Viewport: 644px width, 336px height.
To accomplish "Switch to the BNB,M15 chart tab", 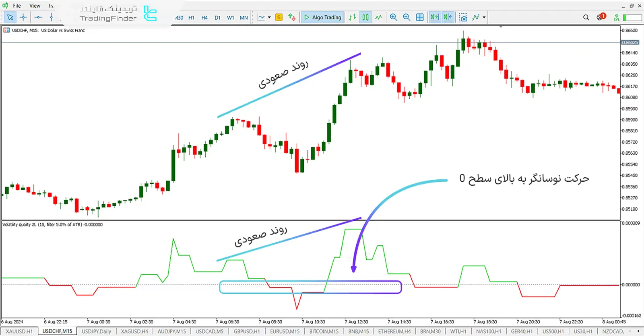I will [x=358, y=331].
